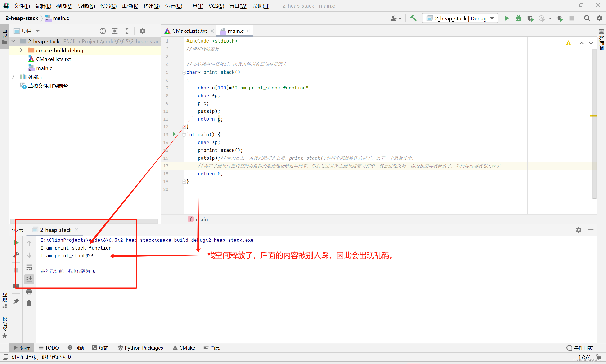Image resolution: width=606 pixels, height=364 pixels.
Task: Toggle scroll to end in console
Action: point(29,279)
